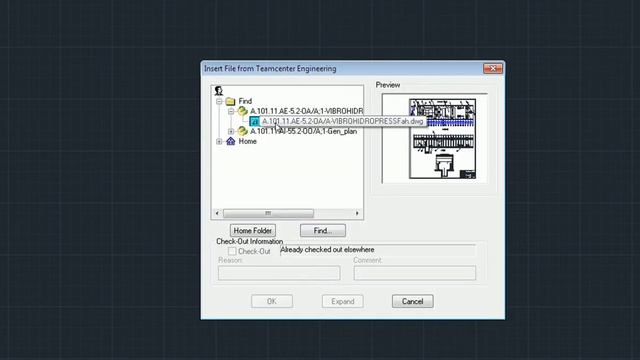
Task: Click the VIBROHIDR item revision icon
Action: 243,111
